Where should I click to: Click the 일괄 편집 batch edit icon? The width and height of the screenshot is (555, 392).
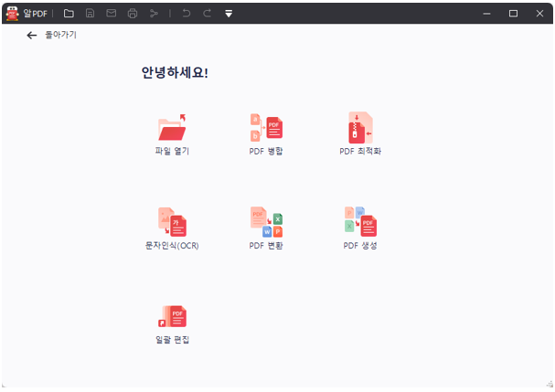coord(172,316)
